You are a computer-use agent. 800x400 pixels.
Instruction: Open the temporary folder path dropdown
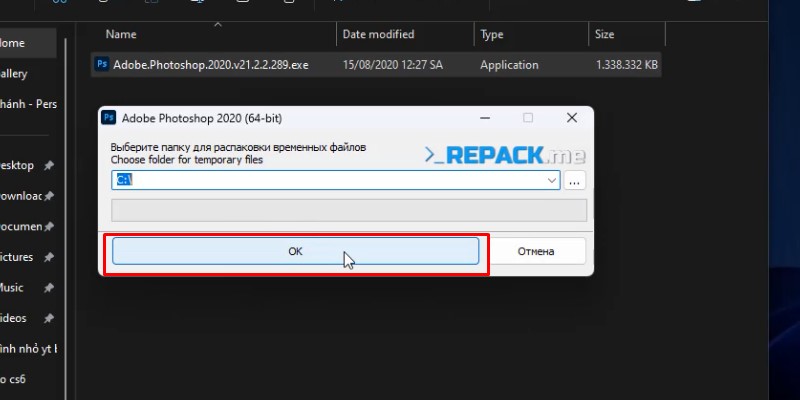(x=552, y=180)
